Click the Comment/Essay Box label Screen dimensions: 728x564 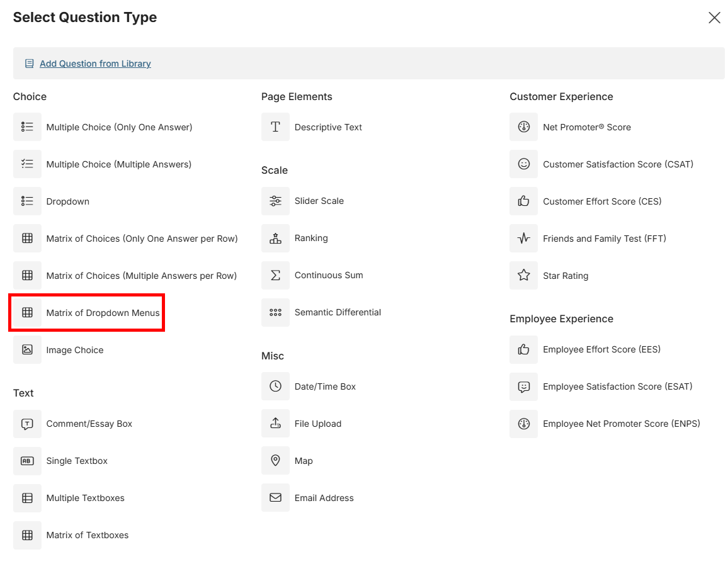pyautogui.click(x=89, y=424)
